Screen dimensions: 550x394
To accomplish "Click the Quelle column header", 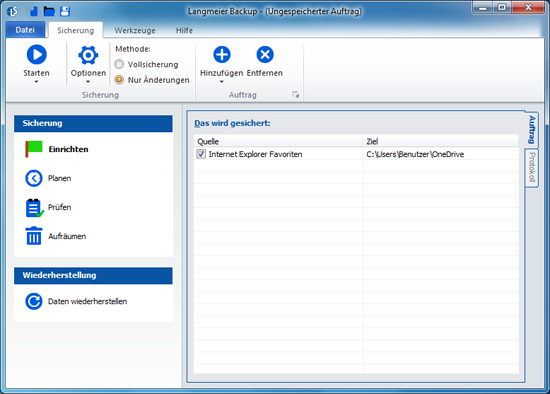I will click(278, 141).
